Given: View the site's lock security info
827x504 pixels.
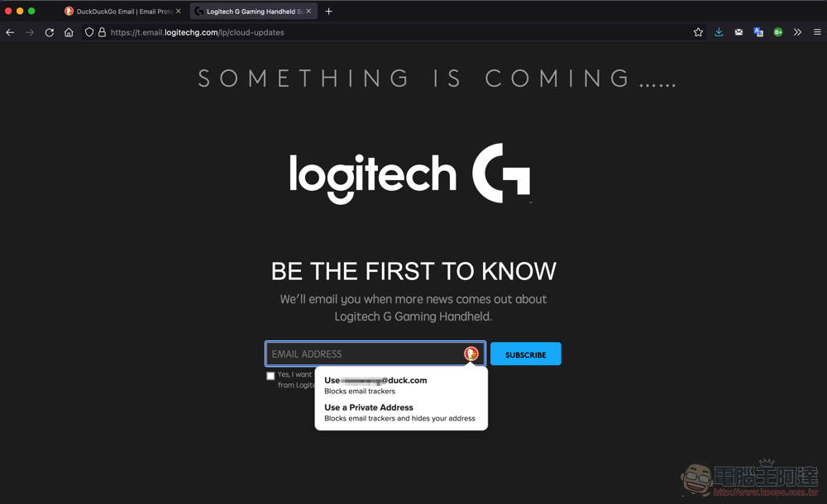Looking at the screenshot, I should [x=102, y=33].
